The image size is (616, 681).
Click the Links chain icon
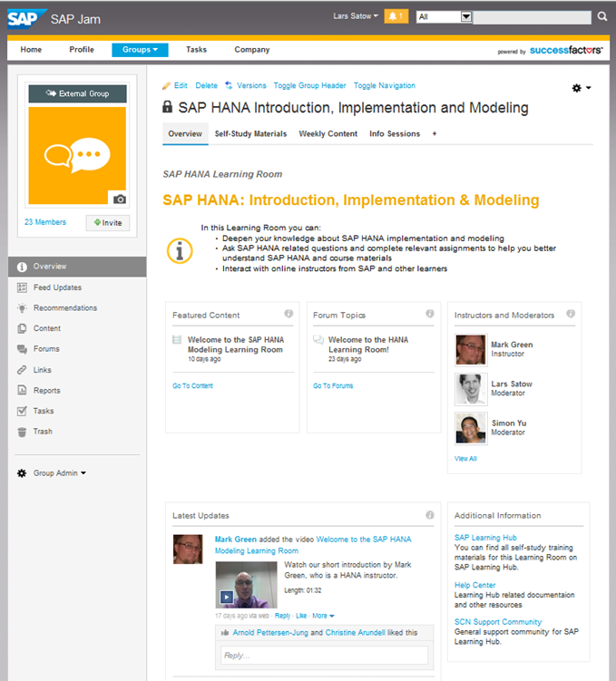(x=22, y=370)
